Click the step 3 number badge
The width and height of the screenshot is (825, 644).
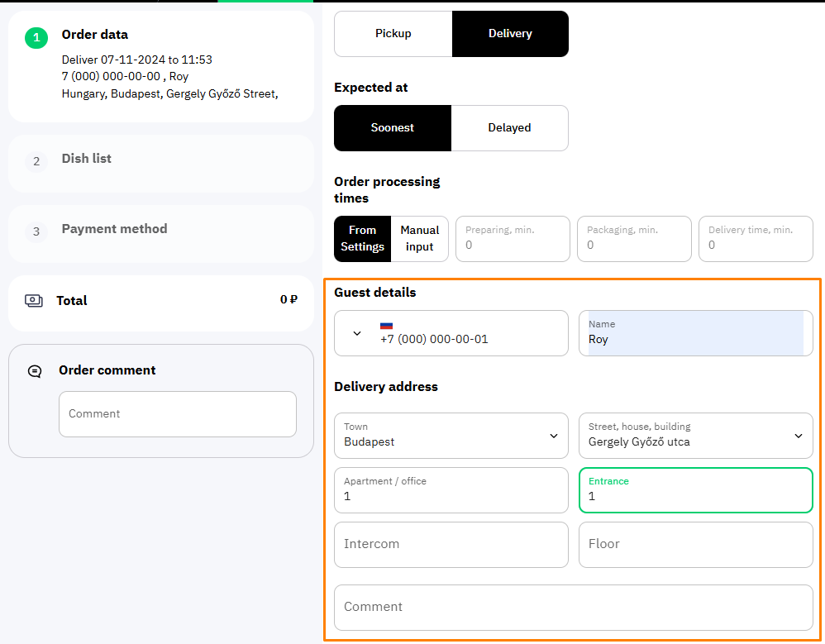click(x=36, y=231)
